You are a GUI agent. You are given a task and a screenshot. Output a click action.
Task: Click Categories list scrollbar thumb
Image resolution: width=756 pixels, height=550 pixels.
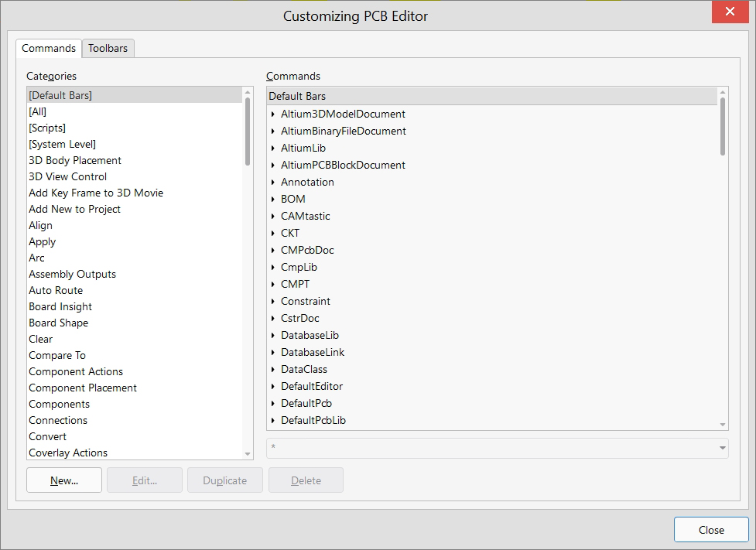(x=248, y=132)
